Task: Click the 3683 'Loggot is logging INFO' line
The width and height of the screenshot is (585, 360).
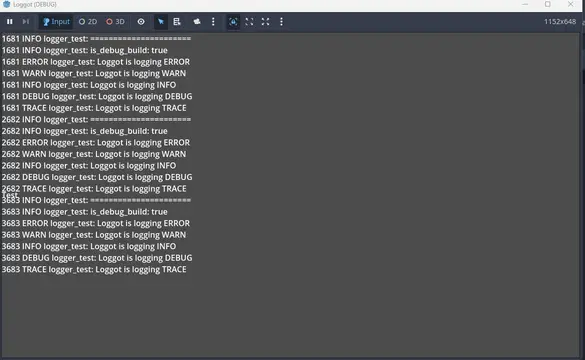Action: tap(89, 247)
